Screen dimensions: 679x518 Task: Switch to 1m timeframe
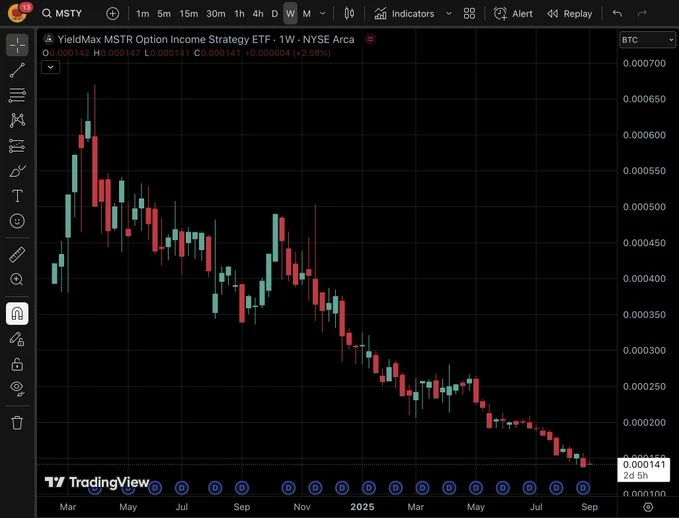(142, 14)
